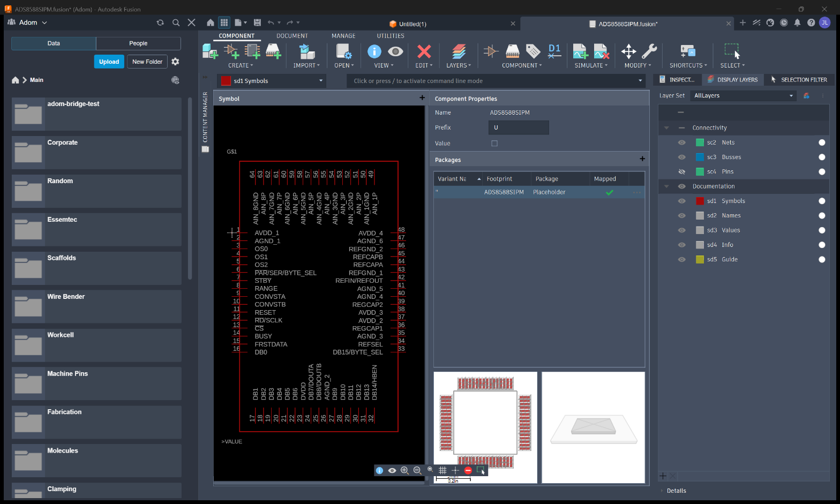Click the Upload button
This screenshot has height=504, width=840.
pyautogui.click(x=109, y=62)
